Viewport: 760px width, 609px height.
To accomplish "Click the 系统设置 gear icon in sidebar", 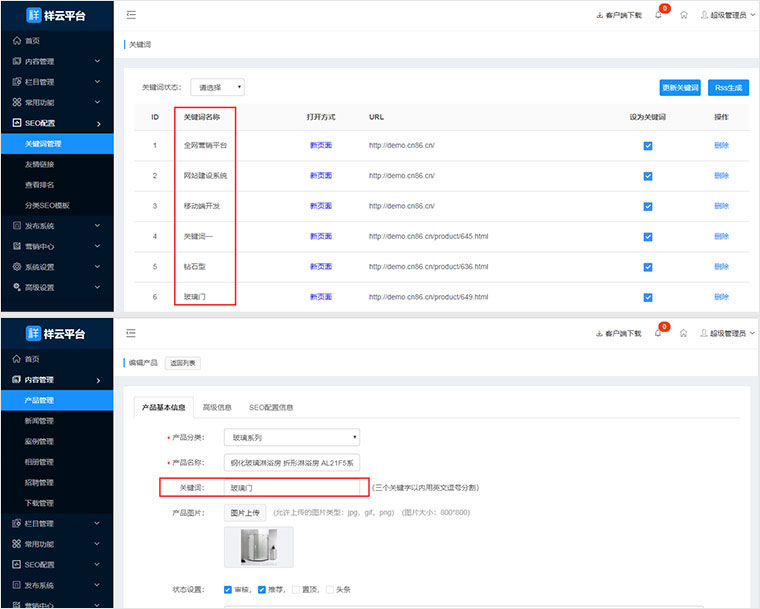I will pos(16,267).
